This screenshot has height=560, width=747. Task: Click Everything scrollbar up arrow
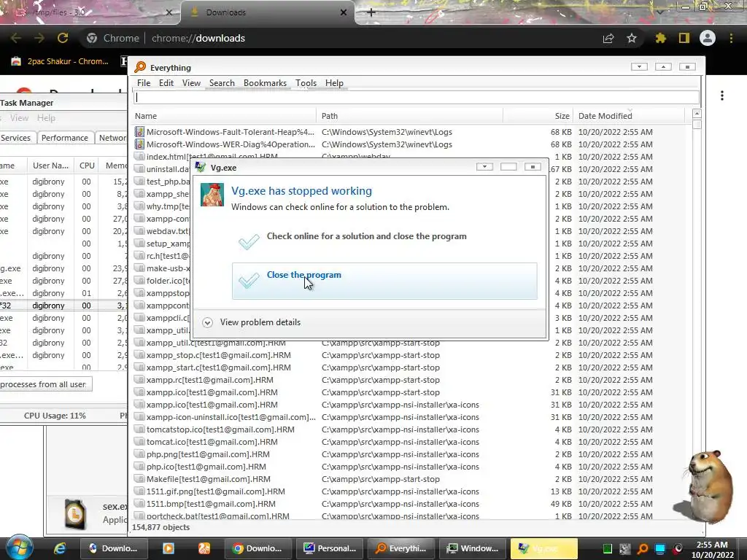(697, 113)
